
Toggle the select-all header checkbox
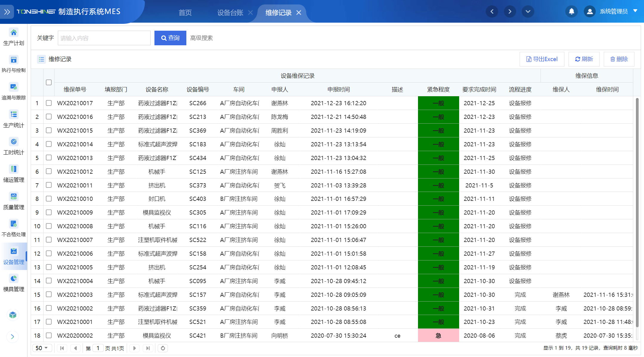tap(49, 83)
